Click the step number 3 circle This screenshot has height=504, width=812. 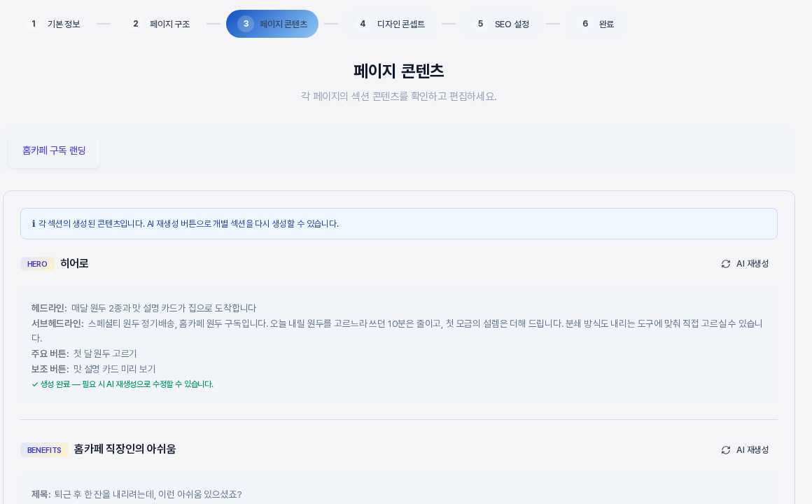[246, 24]
